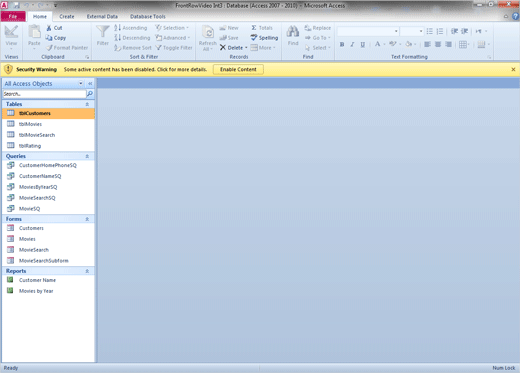Open the Selection filter dropdown
Viewport: 520px width, 373px height.
(172, 28)
